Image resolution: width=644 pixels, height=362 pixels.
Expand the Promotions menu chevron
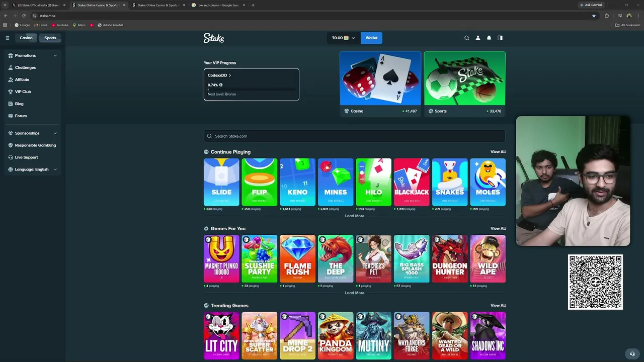pyautogui.click(x=55, y=55)
